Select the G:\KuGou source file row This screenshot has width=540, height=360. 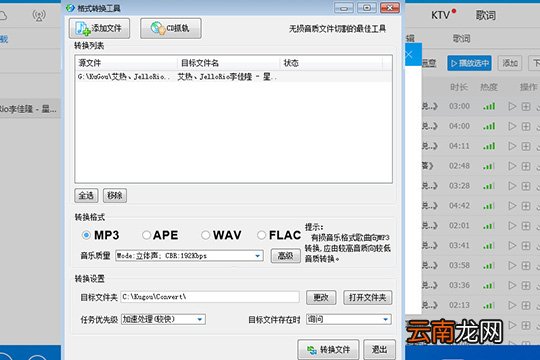tap(233, 76)
